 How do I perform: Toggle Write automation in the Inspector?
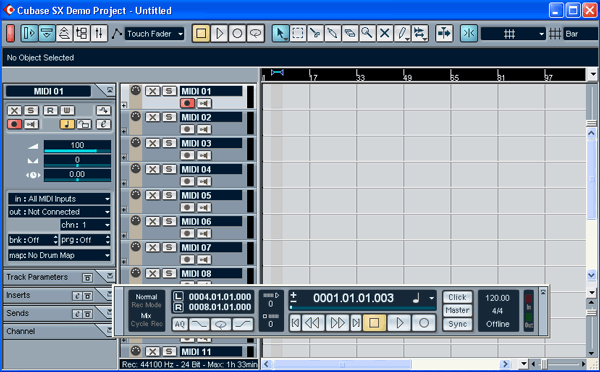pyautogui.click(x=67, y=111)
